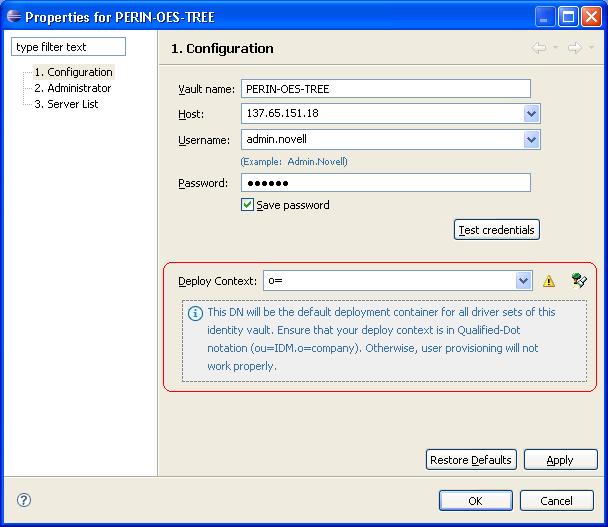
Task: Click the Cancel button
Action: click(x=556, y=501)
